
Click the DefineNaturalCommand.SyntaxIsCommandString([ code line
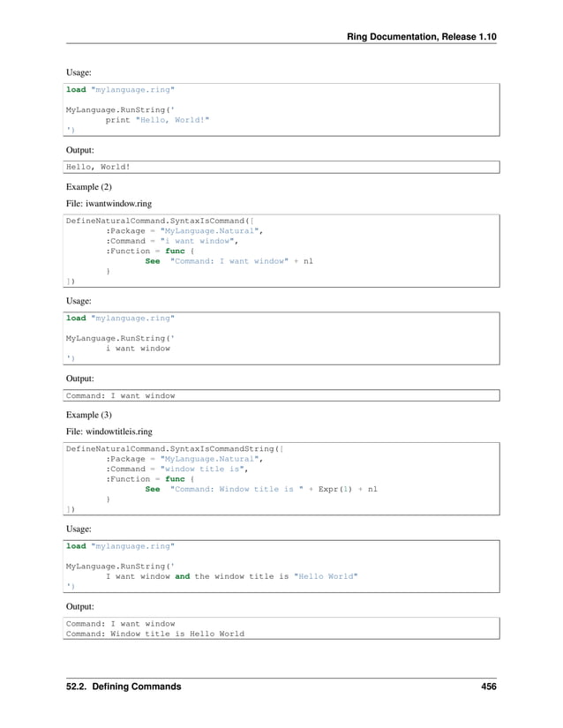coord(175,448)
